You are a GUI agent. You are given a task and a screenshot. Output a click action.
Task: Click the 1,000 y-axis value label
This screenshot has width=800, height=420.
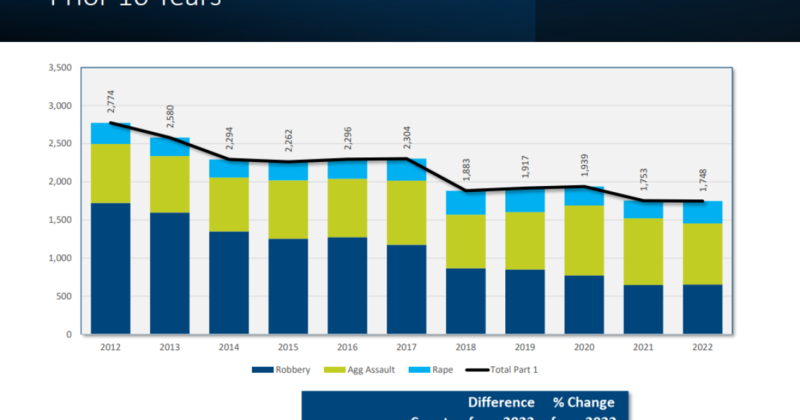(x=59, y=258)
